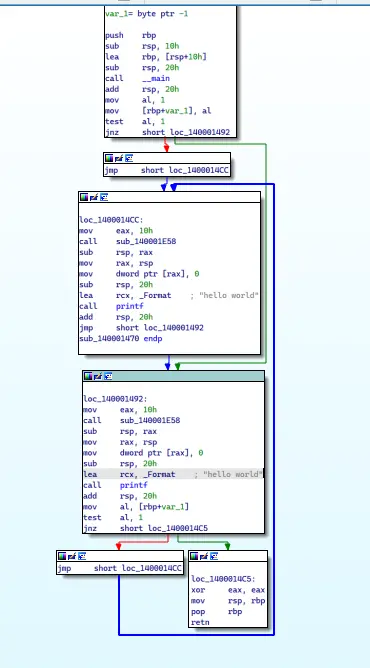
Task: Click the 'loc_1400014C5:' label line
Action: click(223, 579)
